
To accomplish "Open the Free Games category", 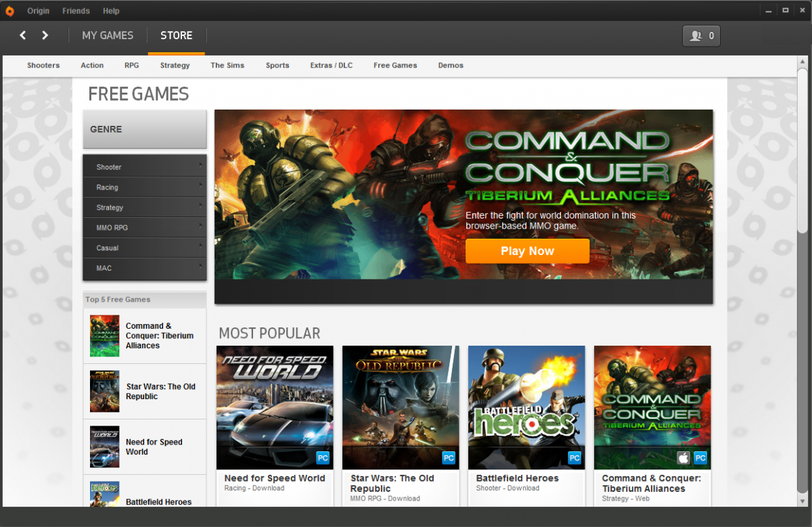I will [x=395, y=66].
